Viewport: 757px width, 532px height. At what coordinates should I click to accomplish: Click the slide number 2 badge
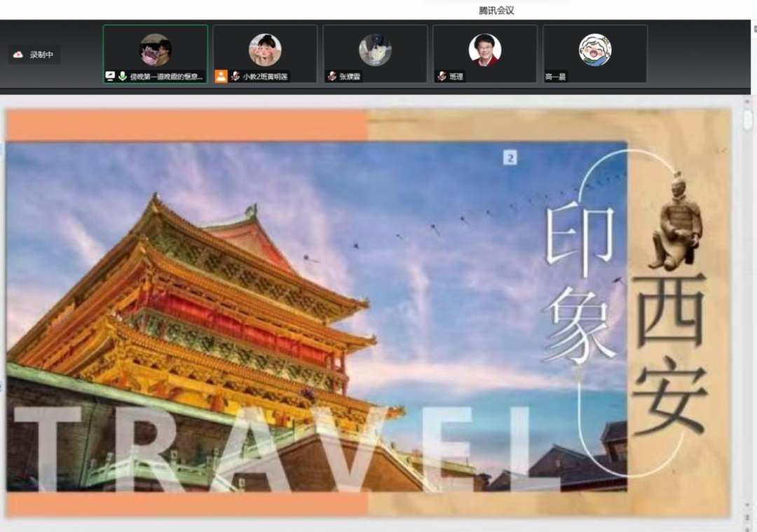510,158
